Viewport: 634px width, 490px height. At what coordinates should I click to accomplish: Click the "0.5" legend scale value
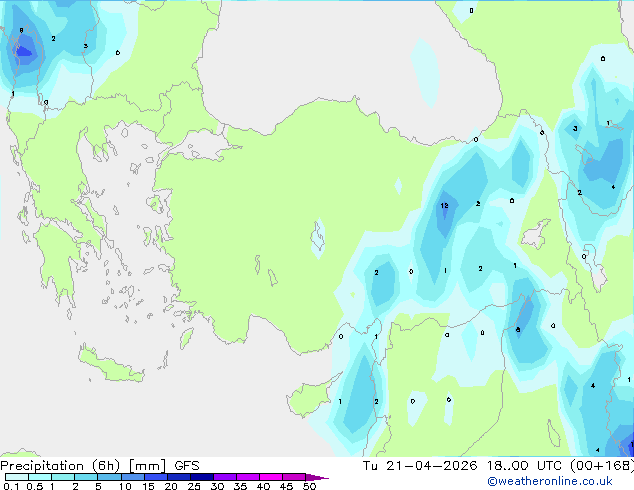click(35, 486)
